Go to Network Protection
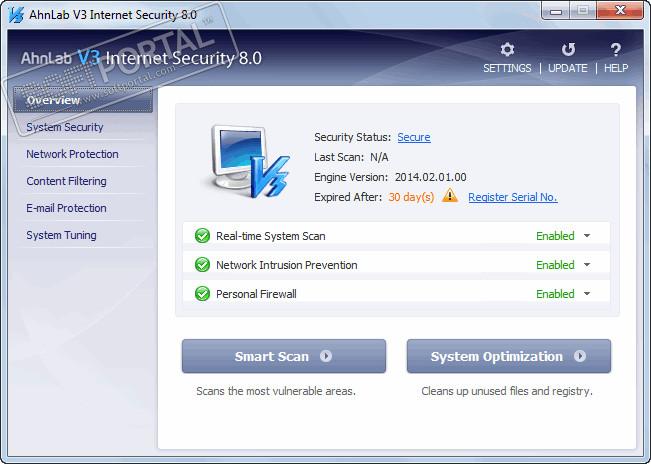 (x=72, y=154)
